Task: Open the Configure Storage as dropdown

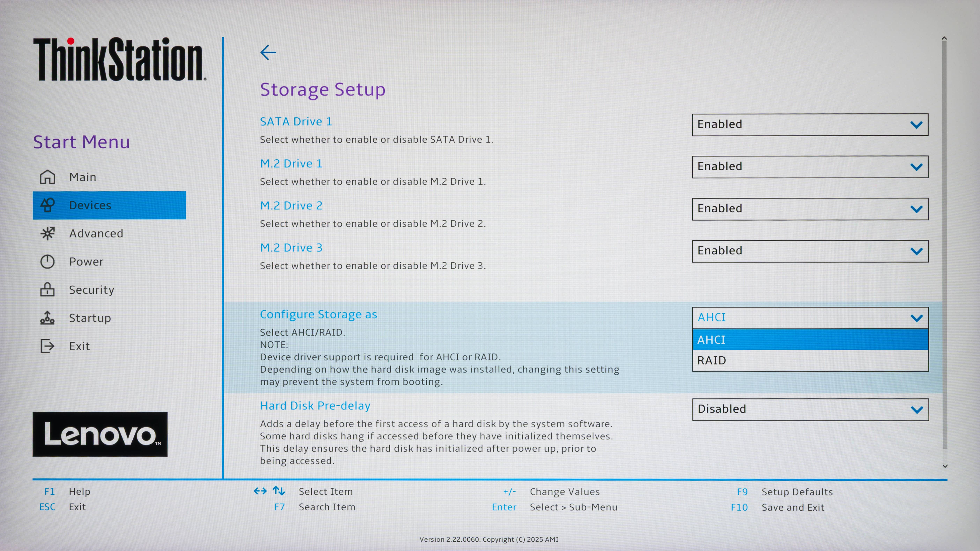Action: (810, 318)
